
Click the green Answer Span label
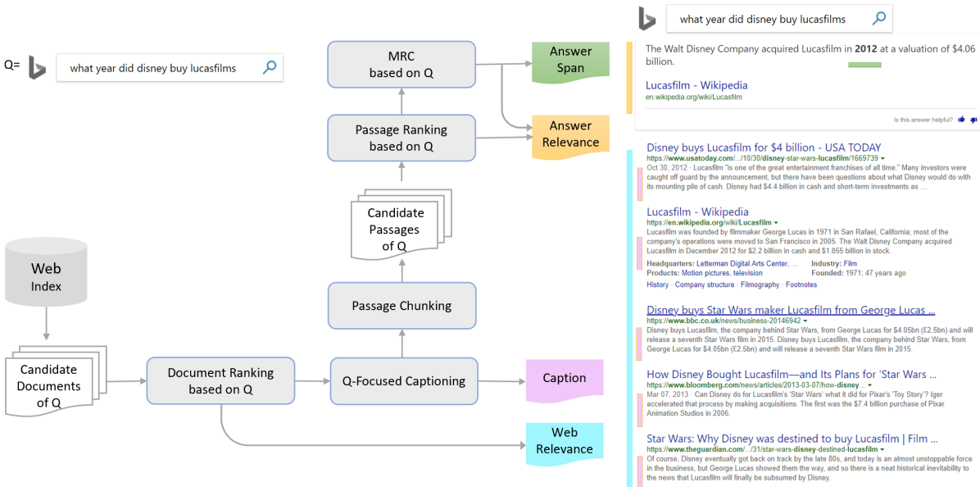[570, 60]
